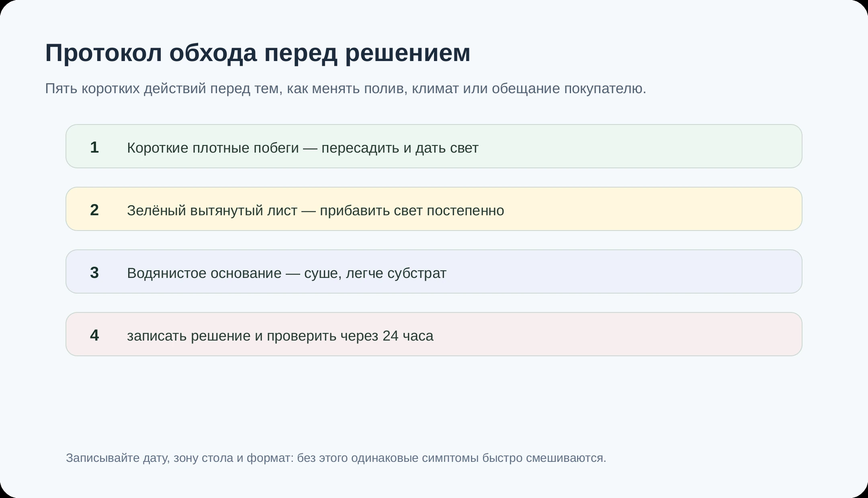This screenshot has height=498, width=868.
Task: Open the card "Водянистое основание — суше, легче субстрат"
Action: click(x=434, y=271)
